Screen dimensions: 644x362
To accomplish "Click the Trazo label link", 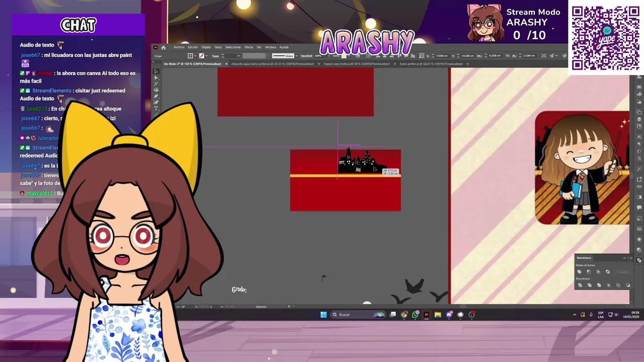I will pos(215,56).
